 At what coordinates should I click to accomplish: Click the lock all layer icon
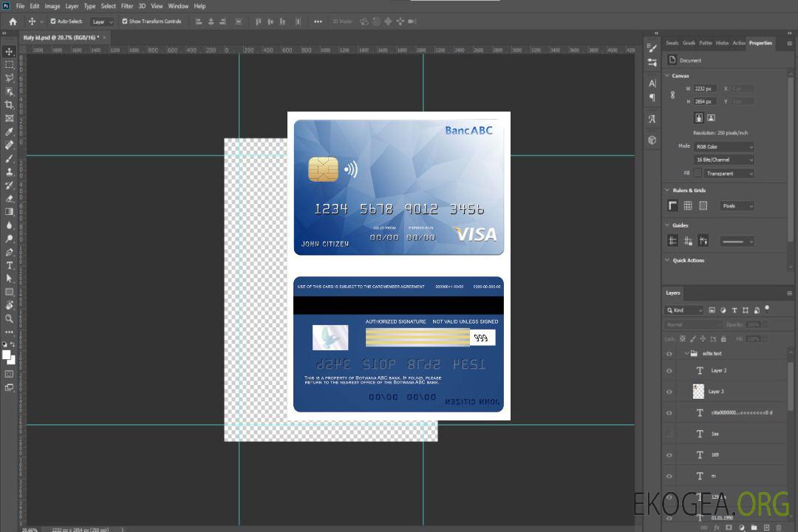(723, 338)
